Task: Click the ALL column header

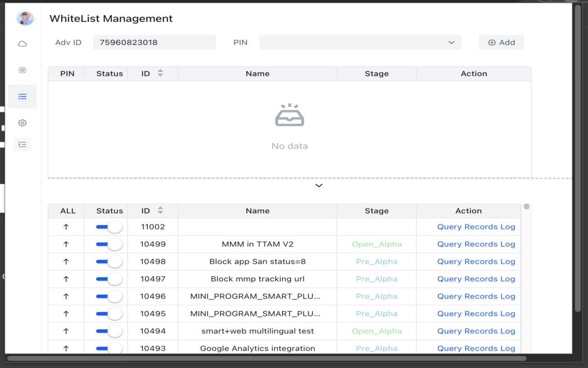Action: pos(68,211)
